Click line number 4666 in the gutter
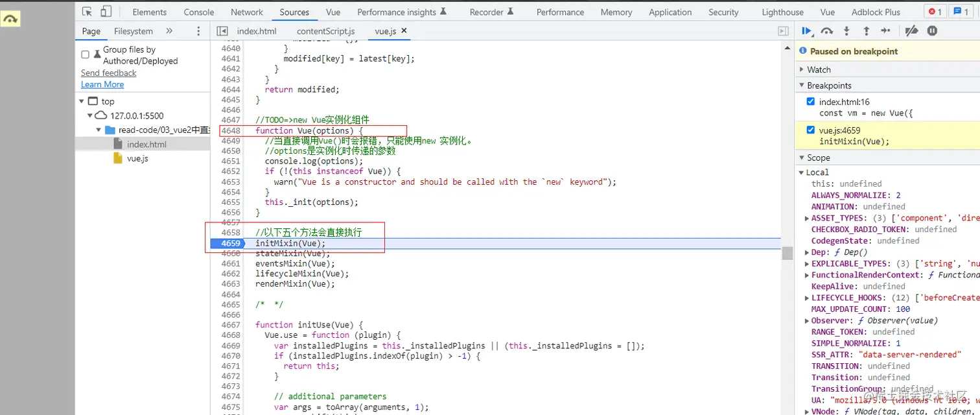This screenshot has height=415, width=980. (x=230, y=314)
